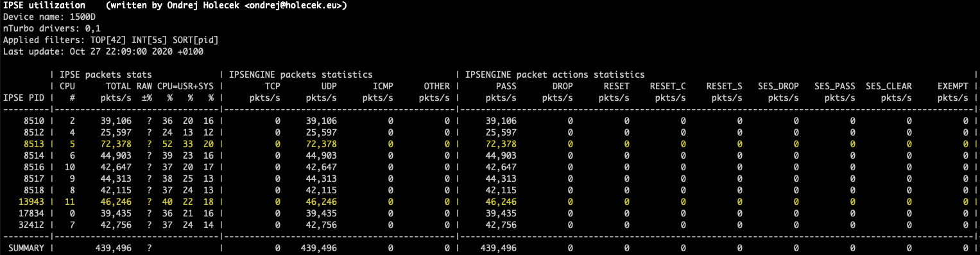The height and width of the screenshot is (255, 980).
Task: Click the 'IPSE PID' column header
Action: tap(24, 98)
